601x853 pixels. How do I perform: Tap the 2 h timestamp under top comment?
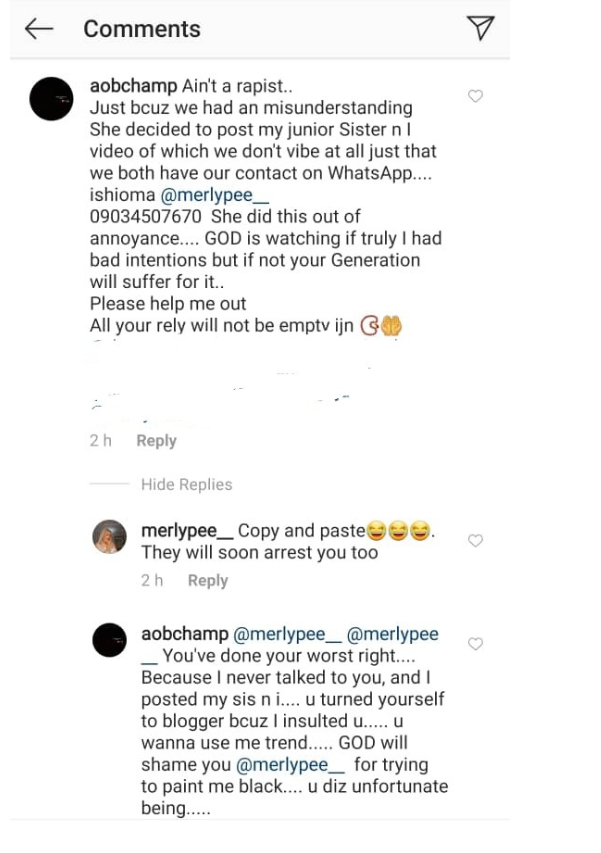100,441
